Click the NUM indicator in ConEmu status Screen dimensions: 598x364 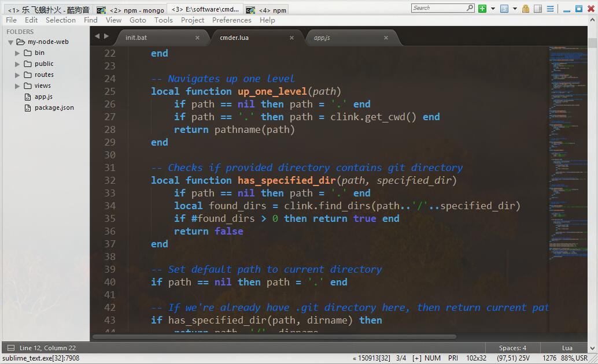coord(433,358)
